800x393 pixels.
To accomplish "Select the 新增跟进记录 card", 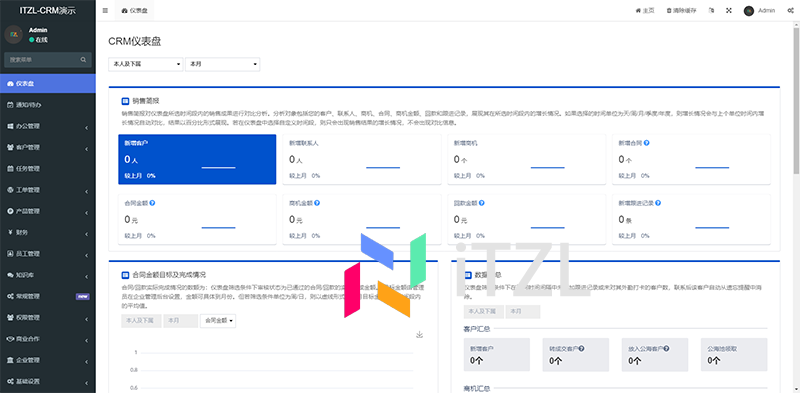I will click(691, 219).
